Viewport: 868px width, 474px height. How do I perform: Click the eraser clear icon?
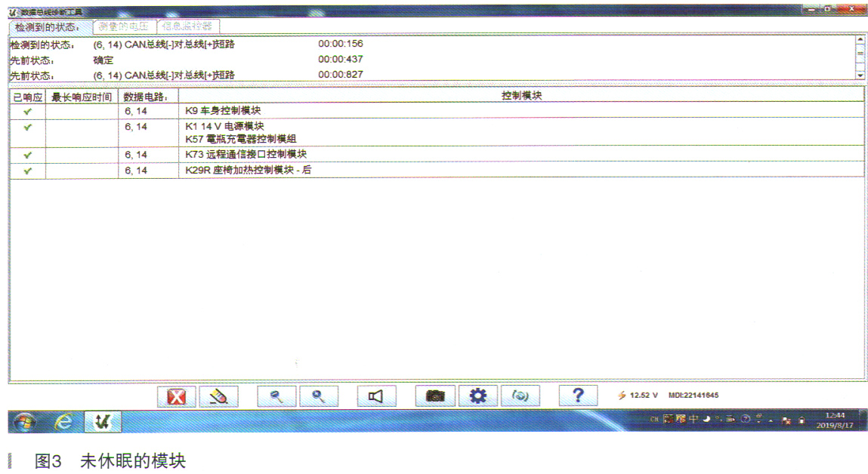[x=218, y=396]
